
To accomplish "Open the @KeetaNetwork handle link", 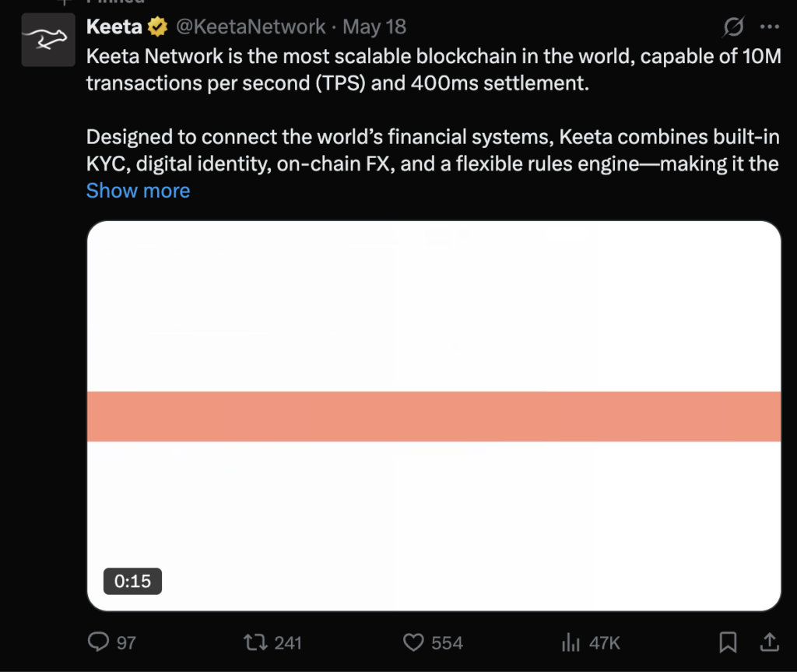I will tap(251, 27).
